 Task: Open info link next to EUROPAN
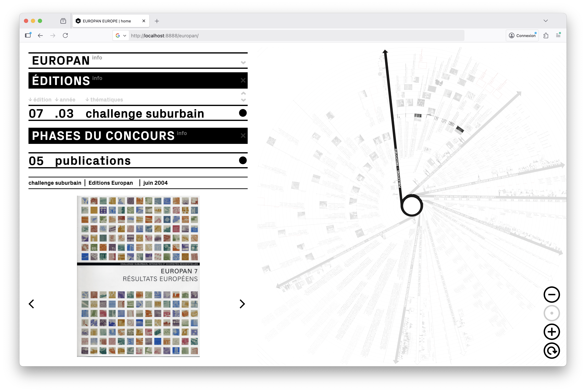pos(97,58)
